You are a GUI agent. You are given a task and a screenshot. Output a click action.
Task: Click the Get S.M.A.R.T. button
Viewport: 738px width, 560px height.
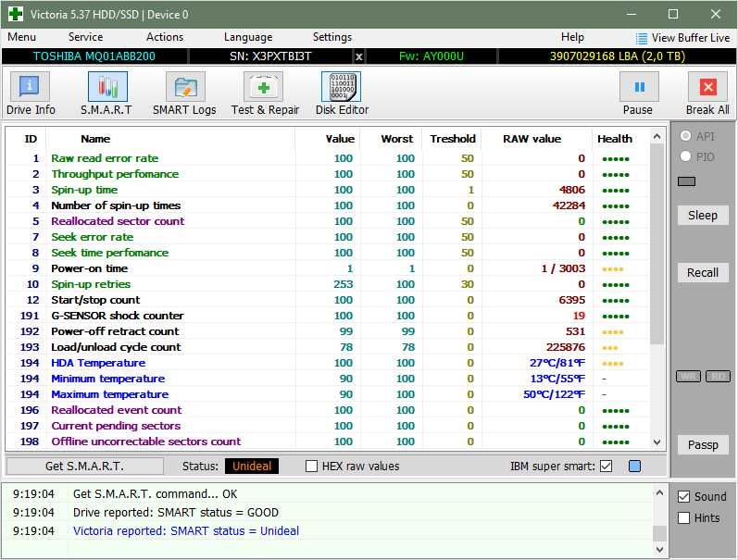point(84,467)
